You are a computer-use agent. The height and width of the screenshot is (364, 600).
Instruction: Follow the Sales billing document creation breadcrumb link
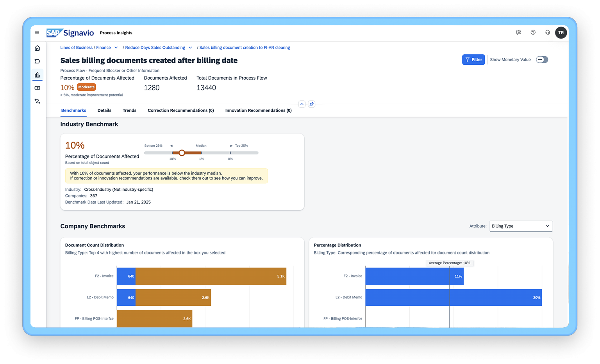[245, 48]
